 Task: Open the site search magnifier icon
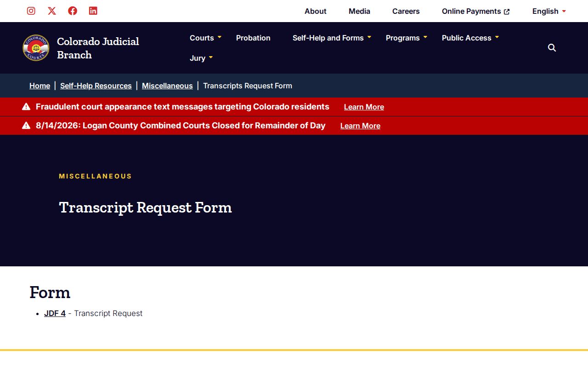point(552,48)
